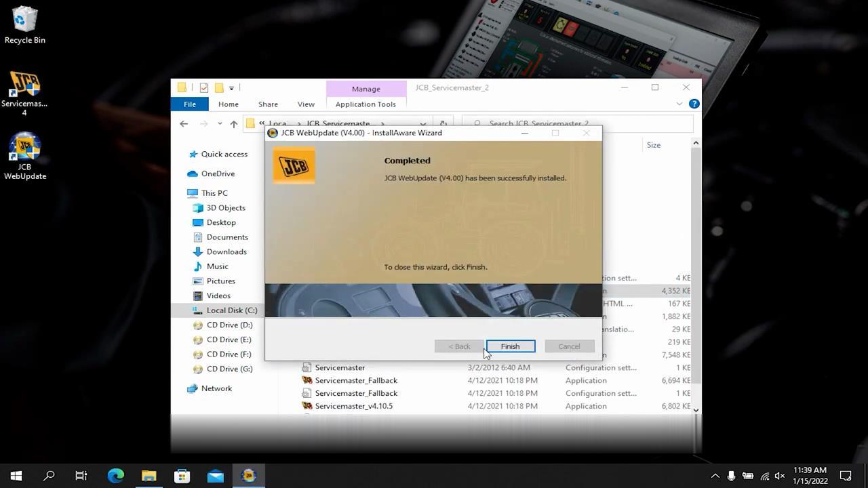Screen dimensions: 868x488
Task: Open the Home ribbon tab
Action: click(228, 104)
